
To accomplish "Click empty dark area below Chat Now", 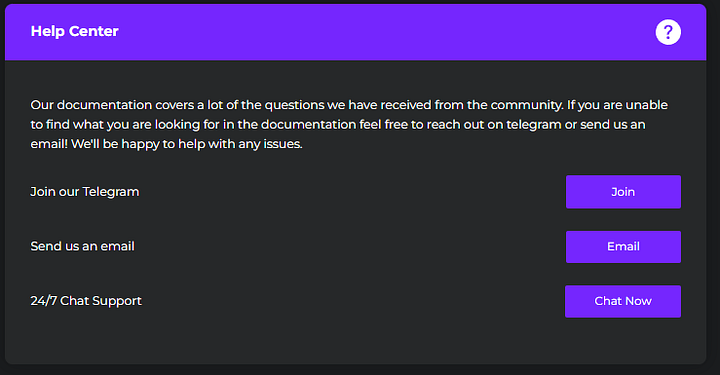I will click(623, 342).
